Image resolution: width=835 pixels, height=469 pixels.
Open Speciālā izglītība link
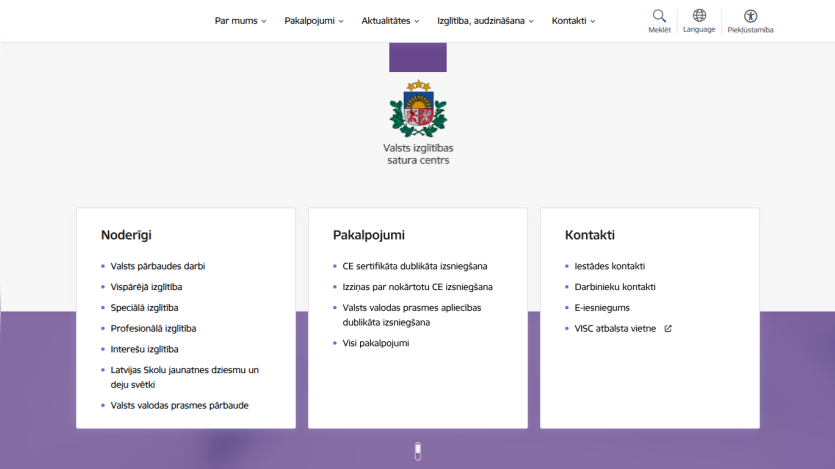tap(144, 308)
